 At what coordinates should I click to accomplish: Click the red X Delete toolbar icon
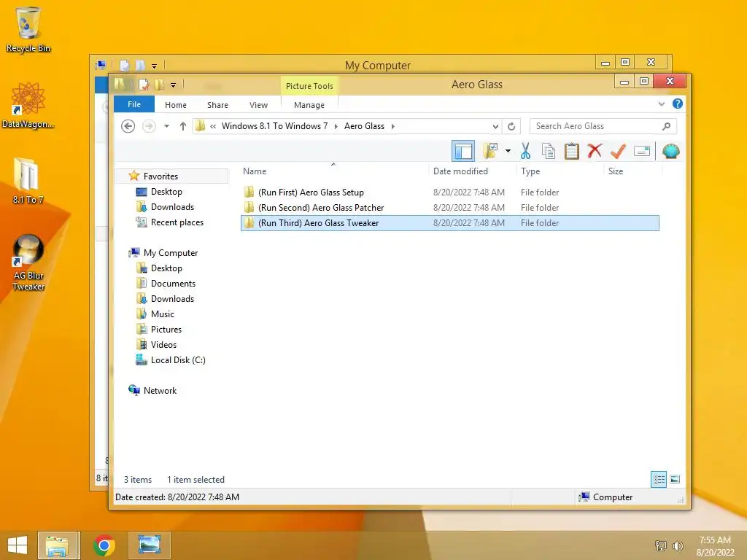point(594,152)
